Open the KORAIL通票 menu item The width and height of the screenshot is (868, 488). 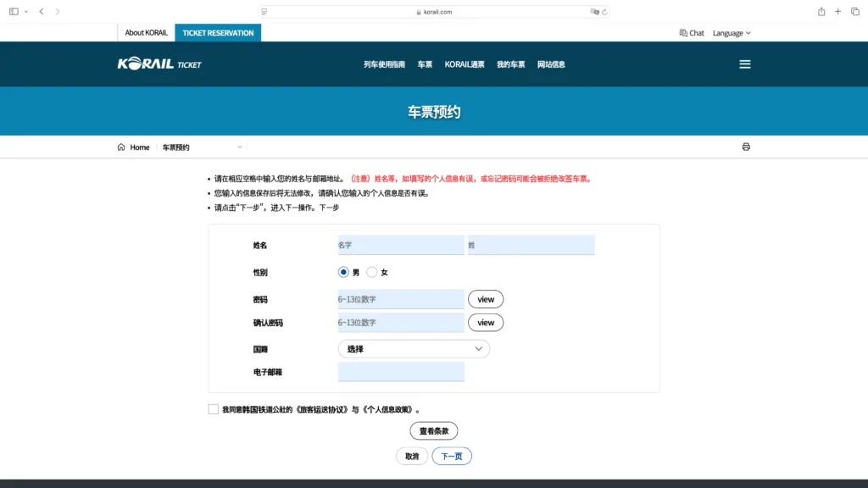coord(465,64)
